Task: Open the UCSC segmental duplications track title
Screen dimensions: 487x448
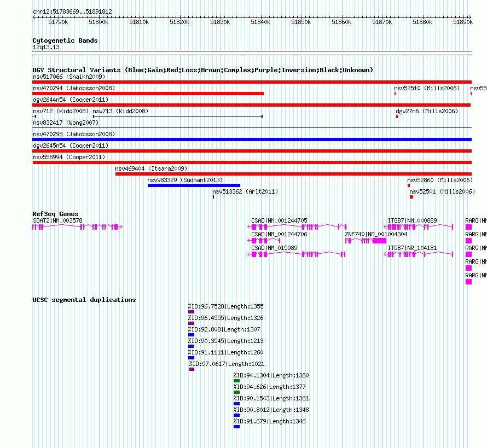Action: click(84, 300)
